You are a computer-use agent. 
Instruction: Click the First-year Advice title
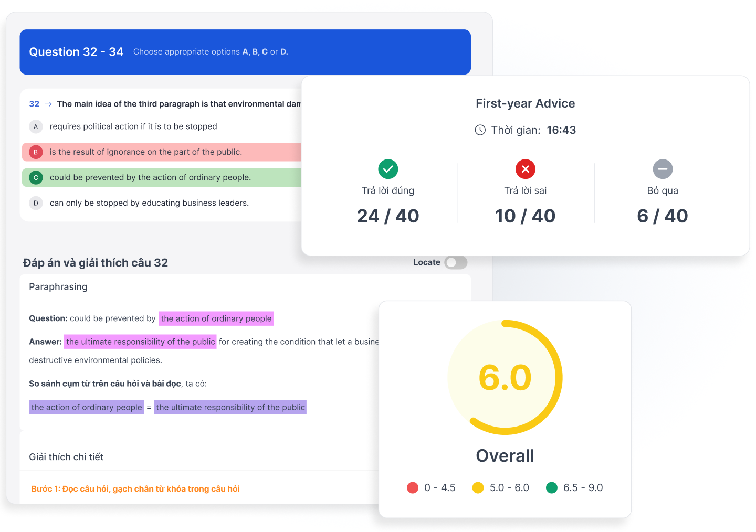pos(526,103)
